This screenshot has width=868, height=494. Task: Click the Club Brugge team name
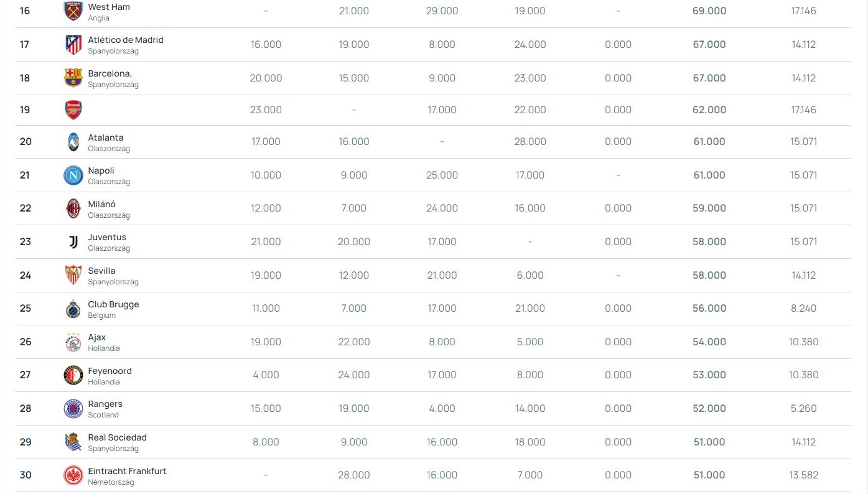(x=113, y=304)
